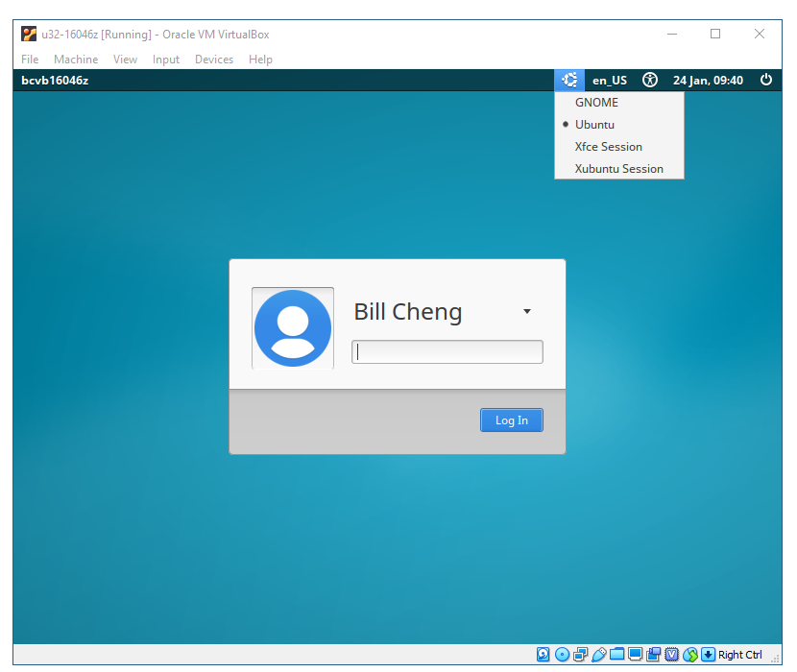Screen dimensions: 797x672
Task: Open the Devices menu in VirtualBox
Action: point(213,60)
